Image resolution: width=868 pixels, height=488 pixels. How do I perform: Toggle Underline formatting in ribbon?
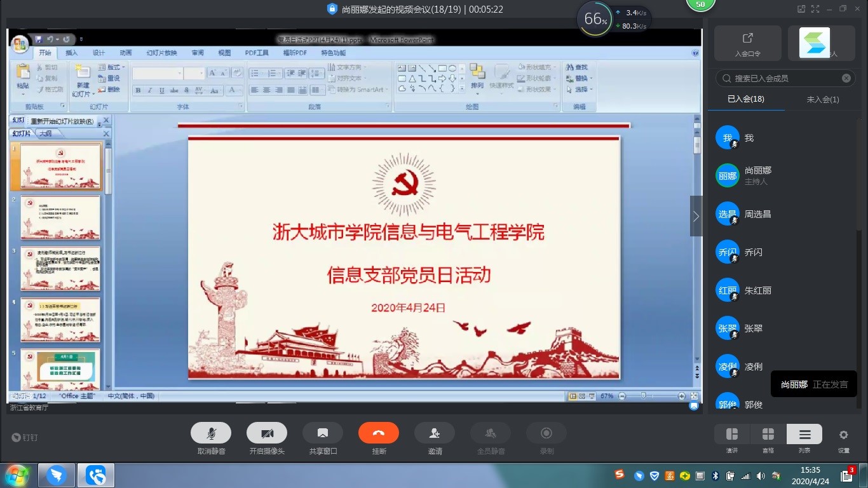point(162,90)
